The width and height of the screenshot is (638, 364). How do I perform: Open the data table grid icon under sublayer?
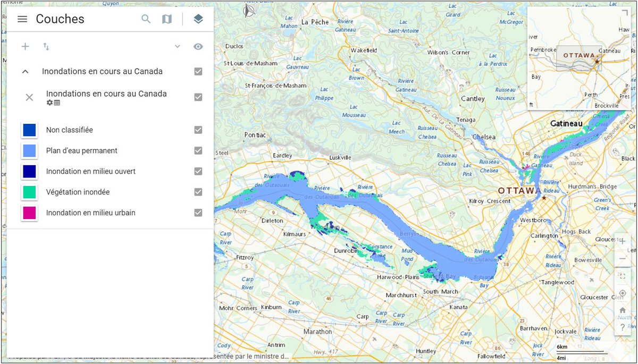57,103
